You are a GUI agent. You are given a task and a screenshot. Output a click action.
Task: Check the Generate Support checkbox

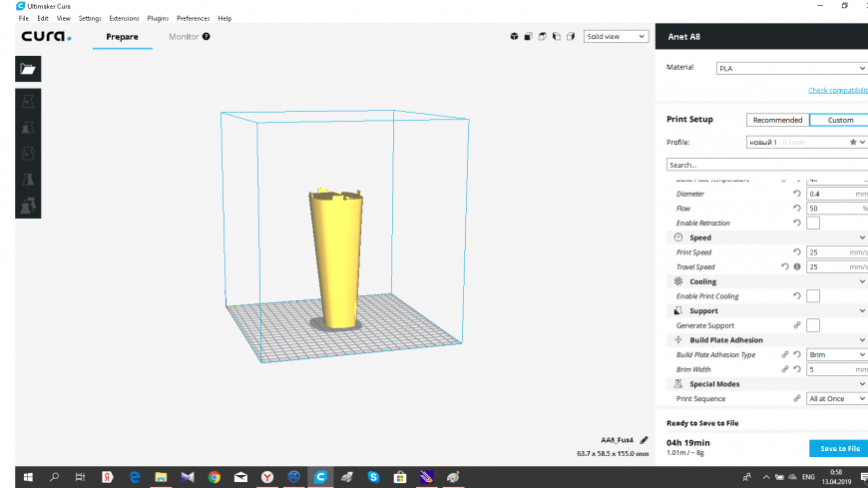coord(813,325)
